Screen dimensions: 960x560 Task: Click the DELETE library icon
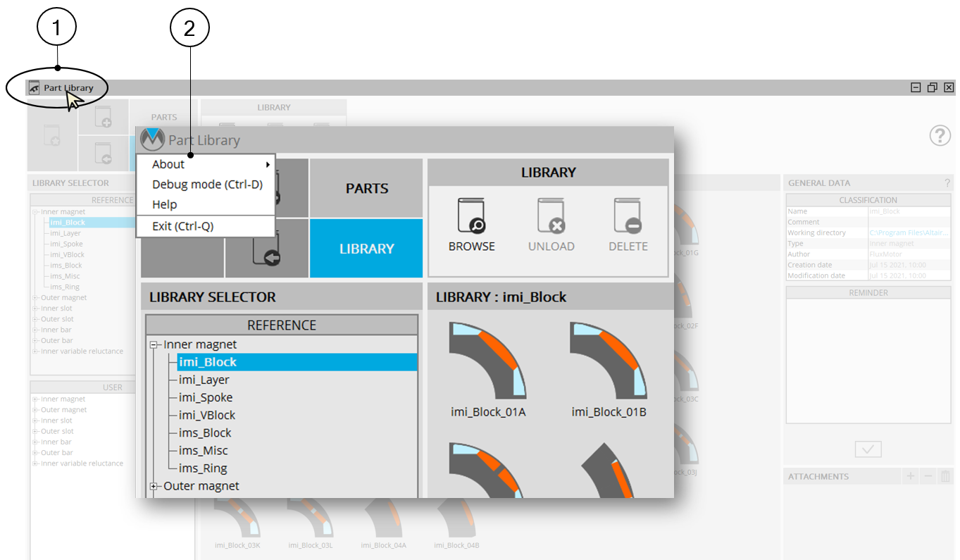point(628,216)
